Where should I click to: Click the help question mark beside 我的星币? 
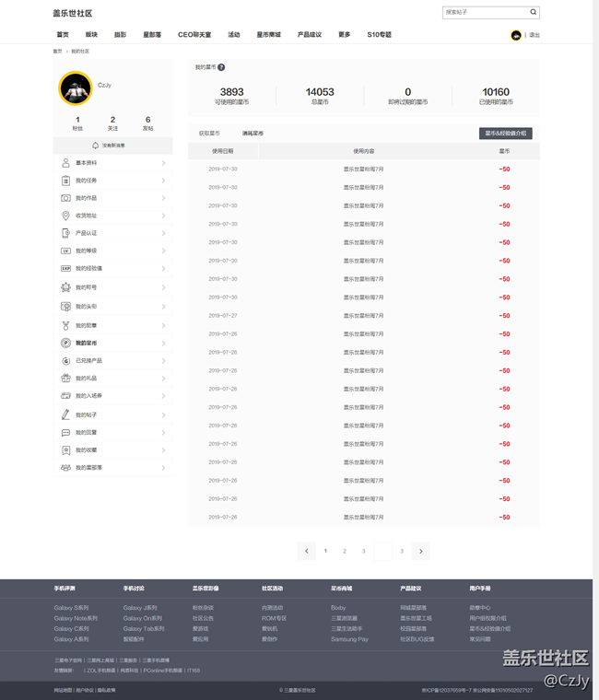click(x=221, y=67)
